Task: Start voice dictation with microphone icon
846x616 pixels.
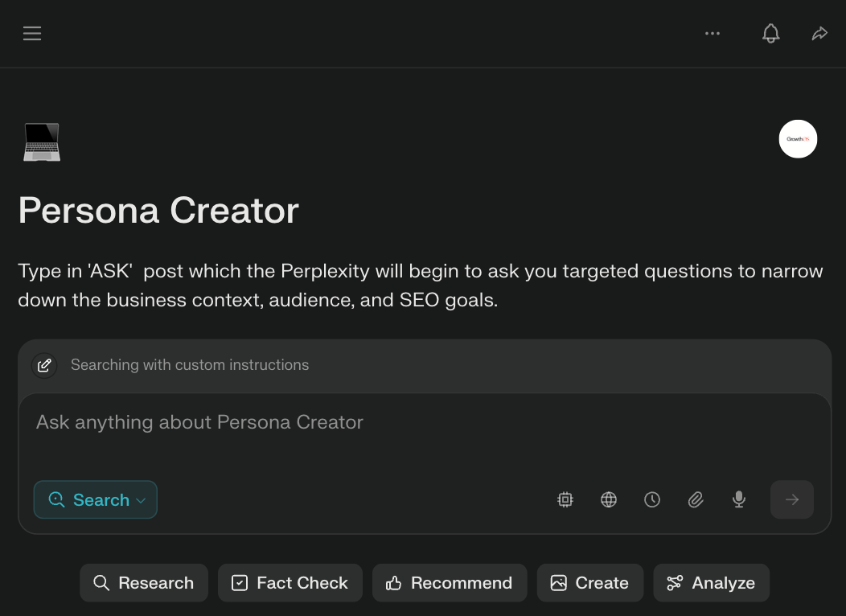Action: [739, 499]
